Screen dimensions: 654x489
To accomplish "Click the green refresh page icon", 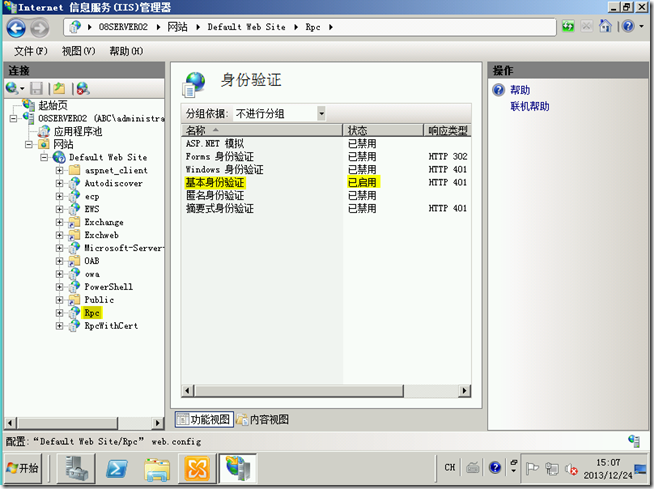I will pos(568,27).
